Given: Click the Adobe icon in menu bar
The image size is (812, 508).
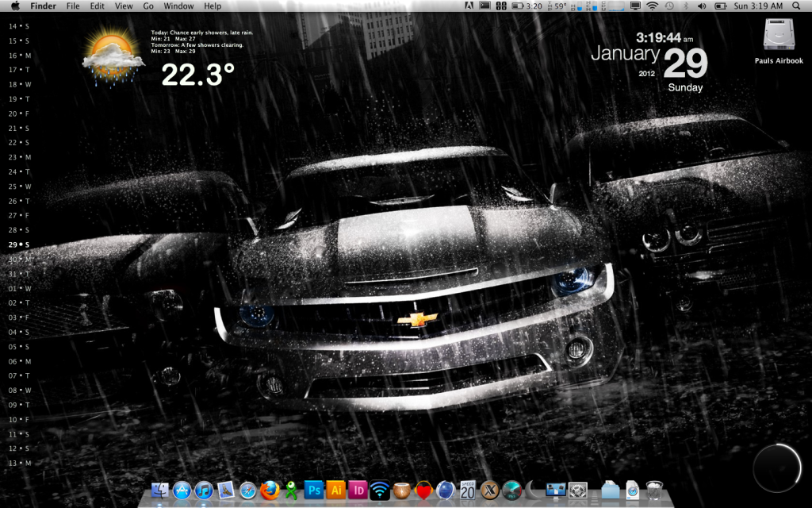Looking at the screenshot, I should click(x=469, y=6).
